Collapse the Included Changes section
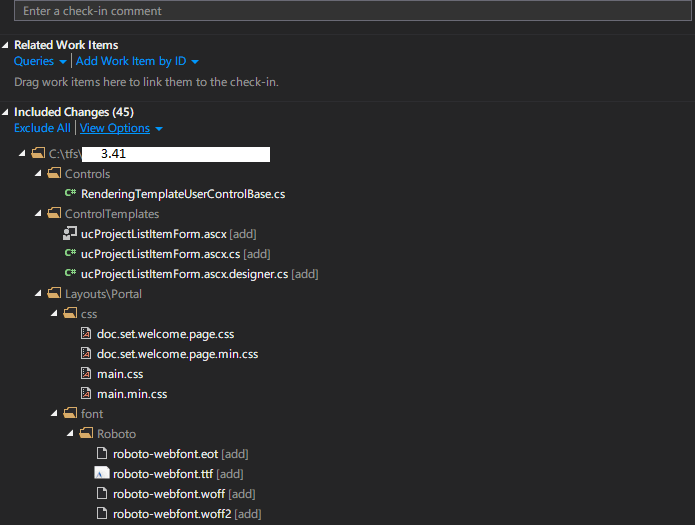The image size is (695, 525). click(7, 112)
